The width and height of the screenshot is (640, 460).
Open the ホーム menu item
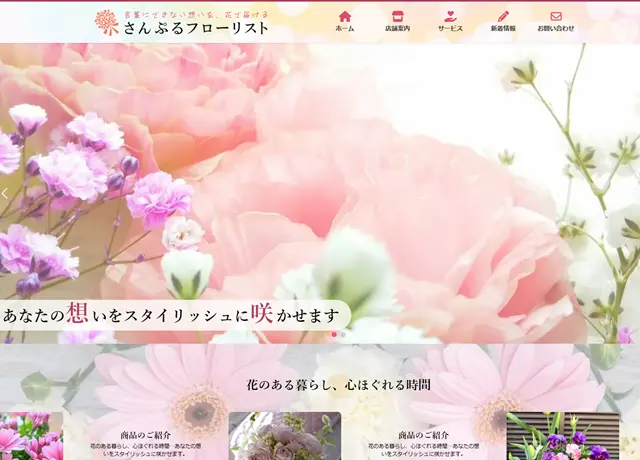345,29
